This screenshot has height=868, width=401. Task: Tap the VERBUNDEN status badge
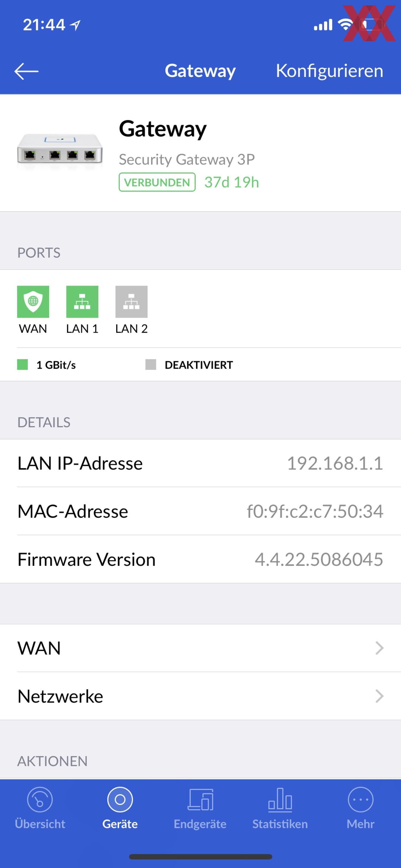point(157,182)
